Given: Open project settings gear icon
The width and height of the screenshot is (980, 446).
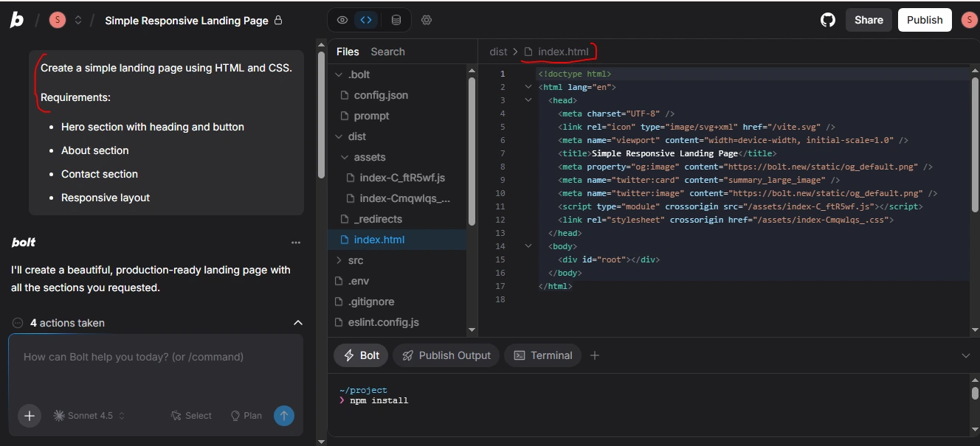Looking at the screenshot, I should (x=427, y=20).
